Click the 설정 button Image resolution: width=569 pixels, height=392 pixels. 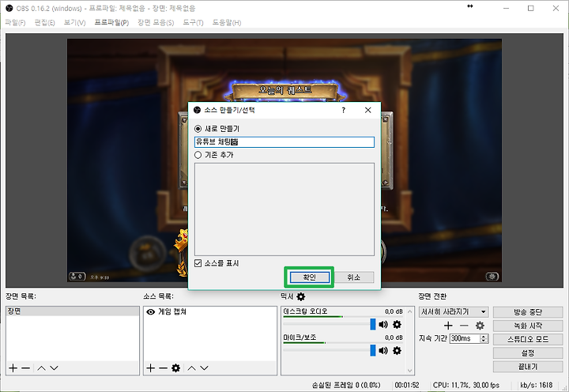(x=528, y=353)
